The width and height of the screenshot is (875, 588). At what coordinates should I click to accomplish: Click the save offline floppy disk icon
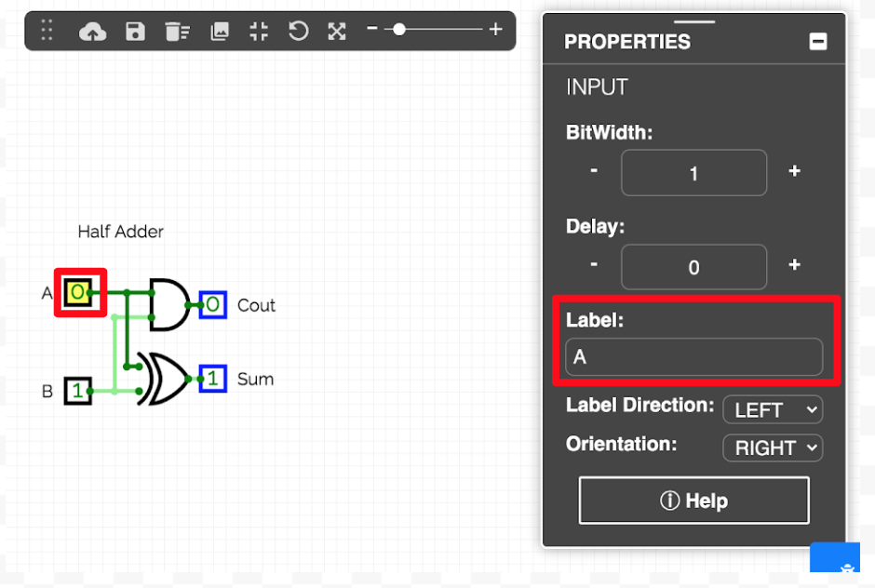click(136, 32)
